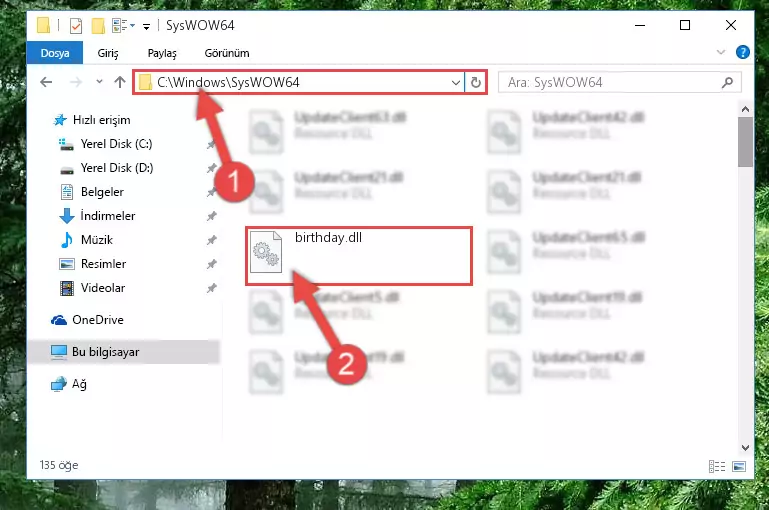Click the Ara: SysWOW64 search box
This screenshot has width=769, height=510.
pos(620,82)
